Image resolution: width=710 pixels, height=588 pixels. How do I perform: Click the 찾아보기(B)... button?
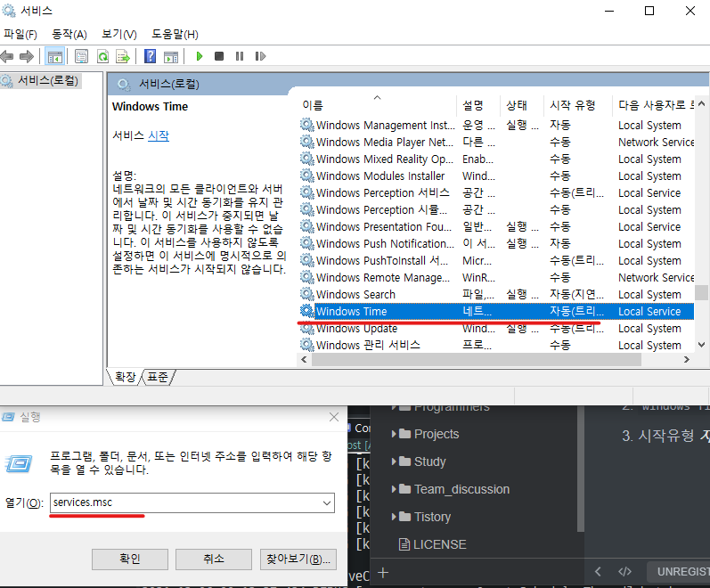[x=298, y=559]
